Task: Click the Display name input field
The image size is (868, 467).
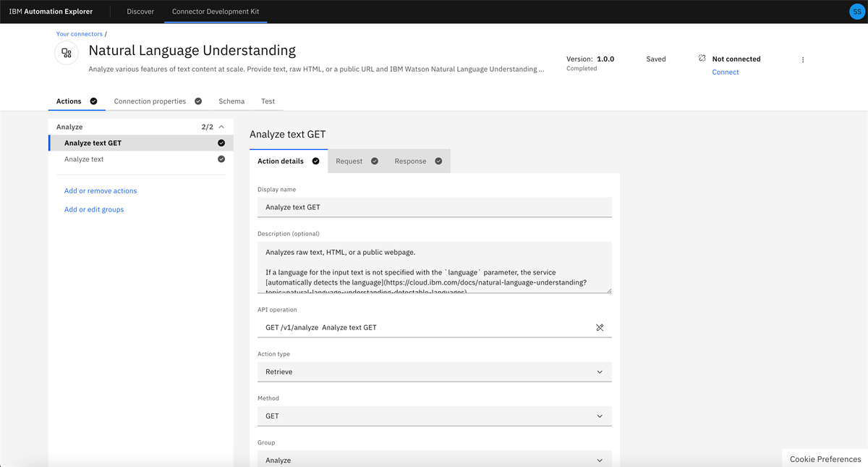Action: [x=435, y=207]
